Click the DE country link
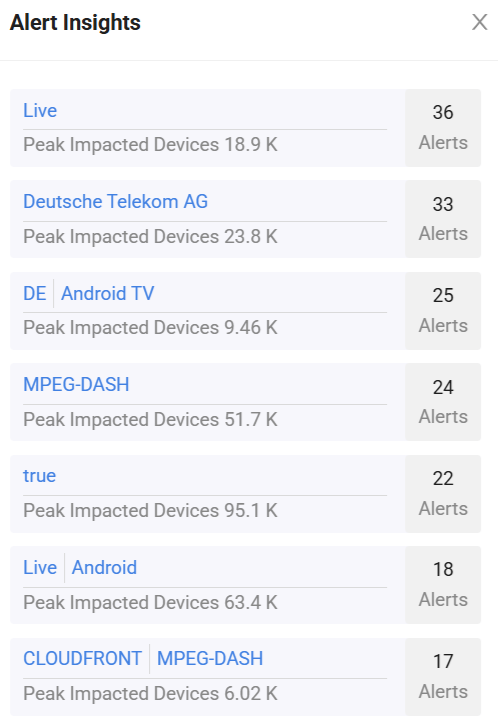This screenshot has height=720, width=498. 35,293
